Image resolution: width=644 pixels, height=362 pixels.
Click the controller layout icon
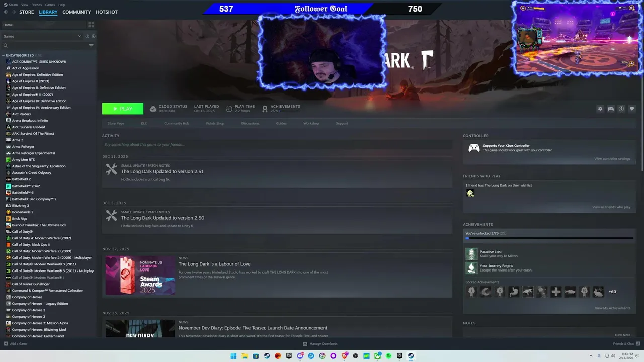[610, 109]
